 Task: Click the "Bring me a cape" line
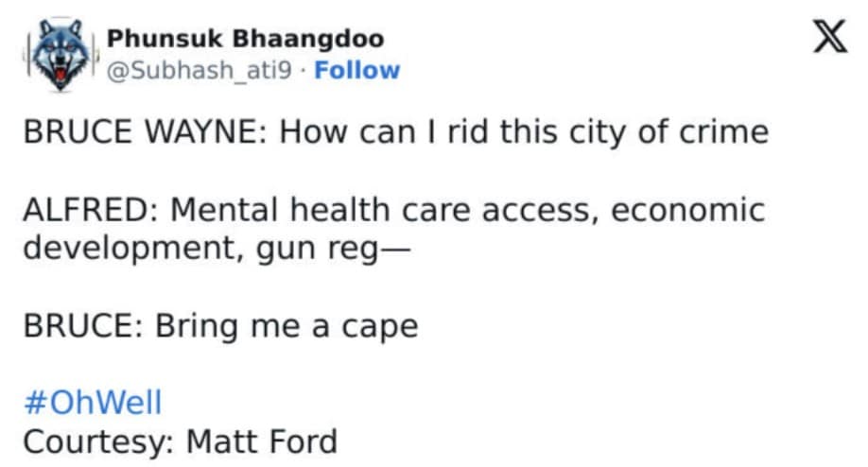click(219, 326)
